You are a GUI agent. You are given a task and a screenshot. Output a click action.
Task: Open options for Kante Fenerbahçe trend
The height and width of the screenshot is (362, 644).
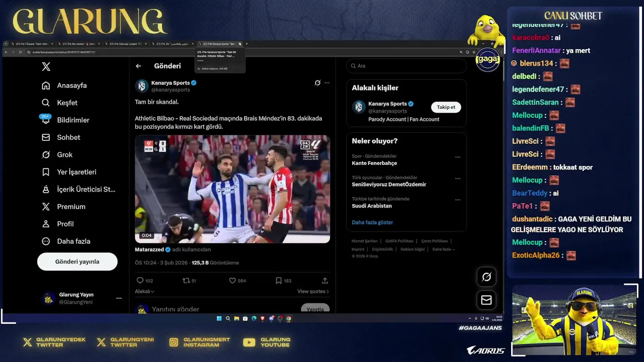[x=458, y=157]
